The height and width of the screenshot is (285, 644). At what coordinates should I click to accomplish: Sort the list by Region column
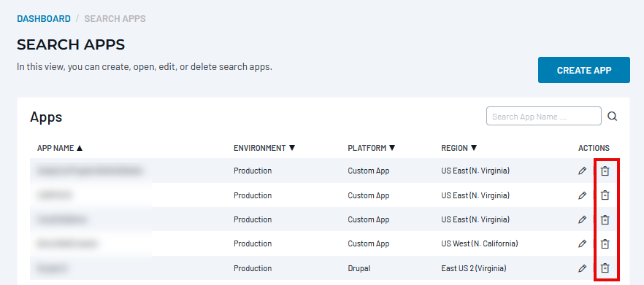[x=459, y=148]
